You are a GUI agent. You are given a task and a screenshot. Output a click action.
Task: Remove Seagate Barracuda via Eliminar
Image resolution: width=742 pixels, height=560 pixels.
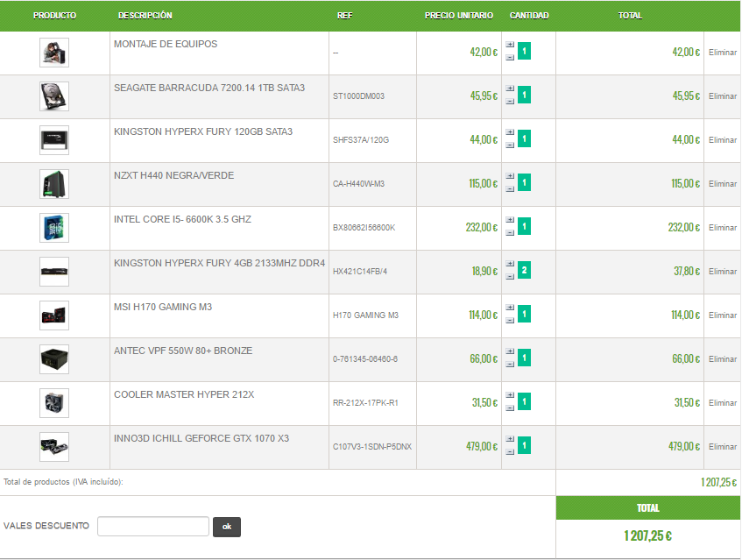[723, 96]
